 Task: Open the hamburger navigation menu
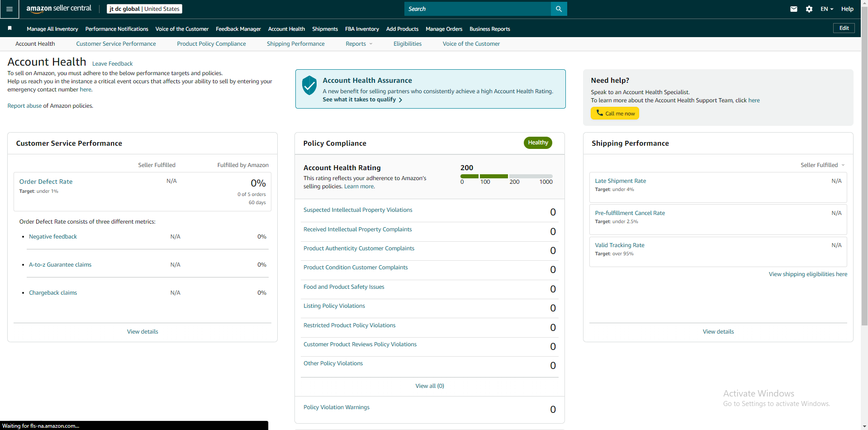(x=9, y=9)
